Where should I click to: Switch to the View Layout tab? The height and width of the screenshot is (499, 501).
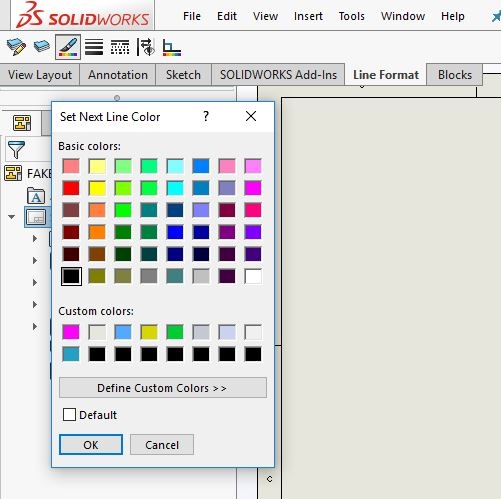[x=40, y=75]
